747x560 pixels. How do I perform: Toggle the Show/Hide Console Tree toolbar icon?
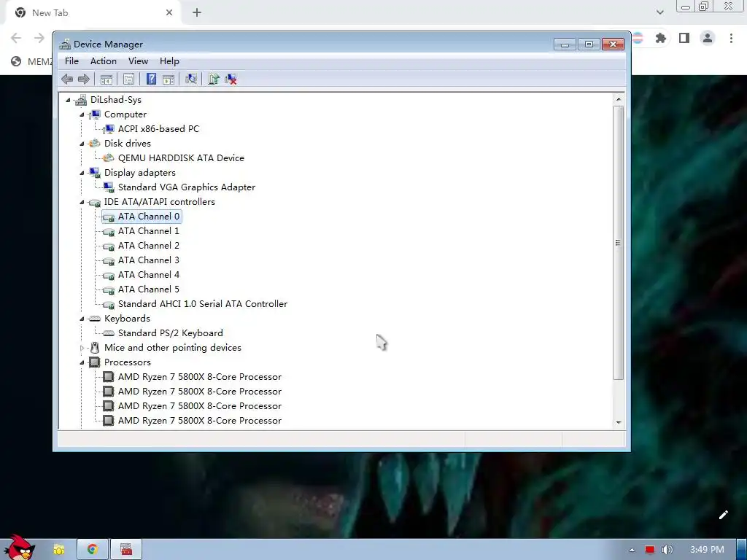tap(107, 79)
